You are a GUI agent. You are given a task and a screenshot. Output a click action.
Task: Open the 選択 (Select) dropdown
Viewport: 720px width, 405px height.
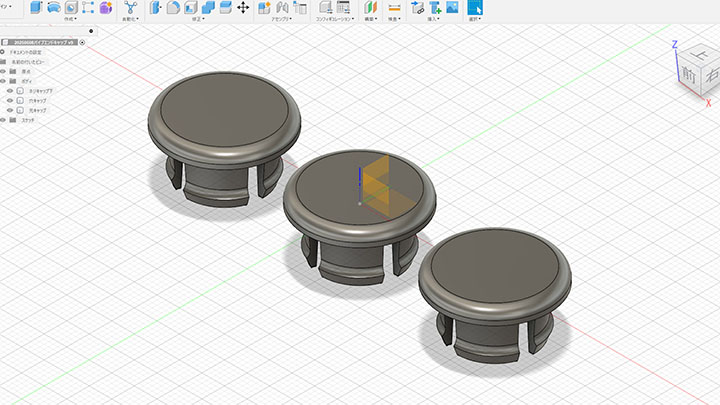[474, 19]
